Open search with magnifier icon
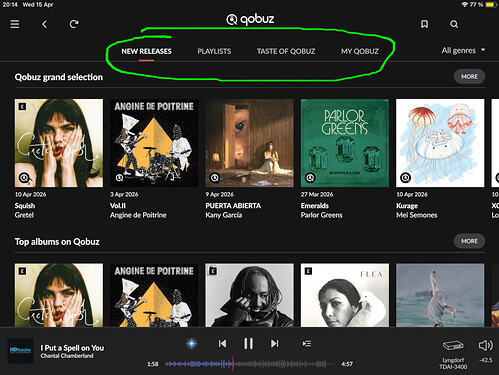 pos(454,24)
